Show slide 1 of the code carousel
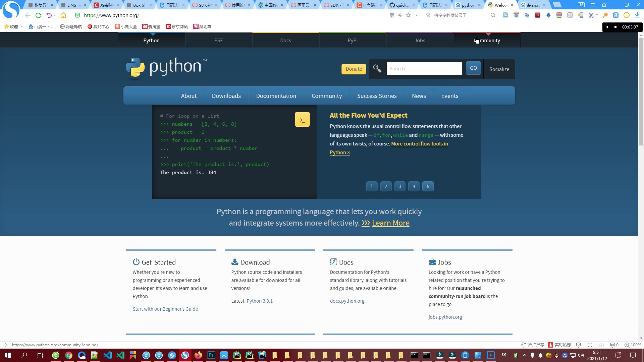Image resolution: width=644 pixels, height=362 pixels. tap(372, 186)
